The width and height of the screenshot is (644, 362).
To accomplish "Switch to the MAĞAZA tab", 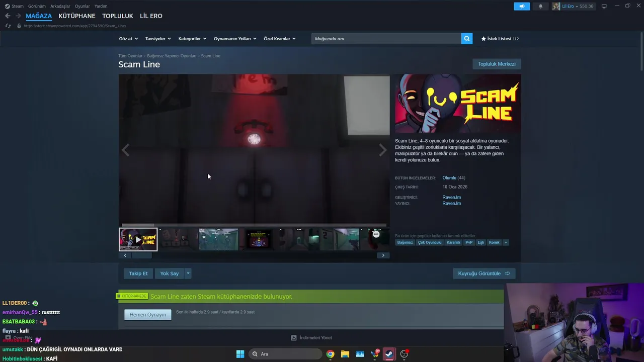I will tap(39, 16).
